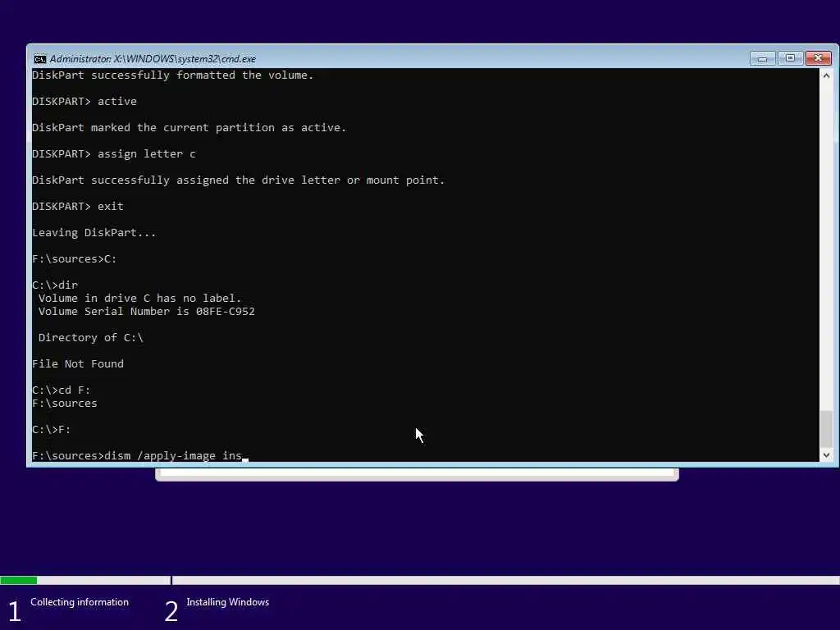840x630 pixels.
Task: Click the 'C:\>dir' line
Action: coord(55,285)
